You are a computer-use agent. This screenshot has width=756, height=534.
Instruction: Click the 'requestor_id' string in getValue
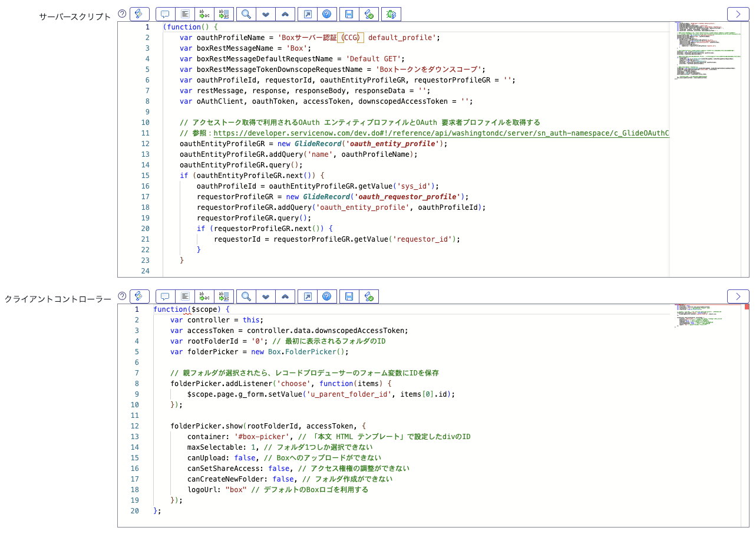tap(422, 239)
